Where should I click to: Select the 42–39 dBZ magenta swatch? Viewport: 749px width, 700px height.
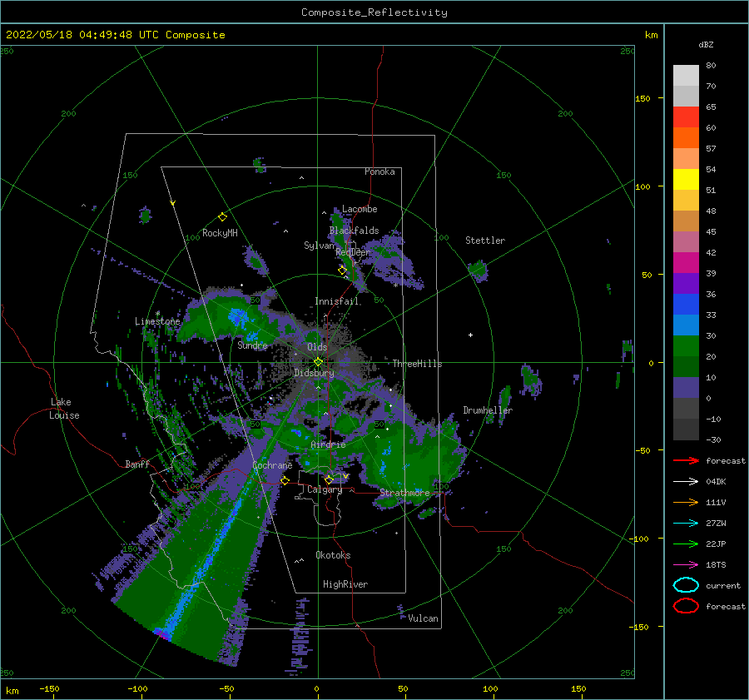pyautogui.click(x=686, y=263)
